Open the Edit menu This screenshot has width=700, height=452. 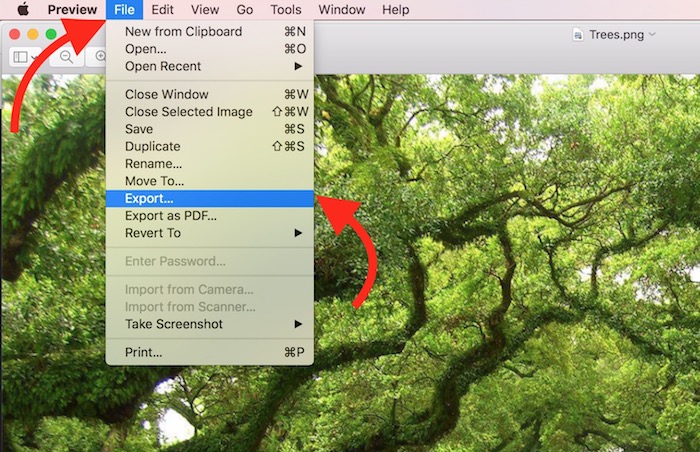[163, 10]
